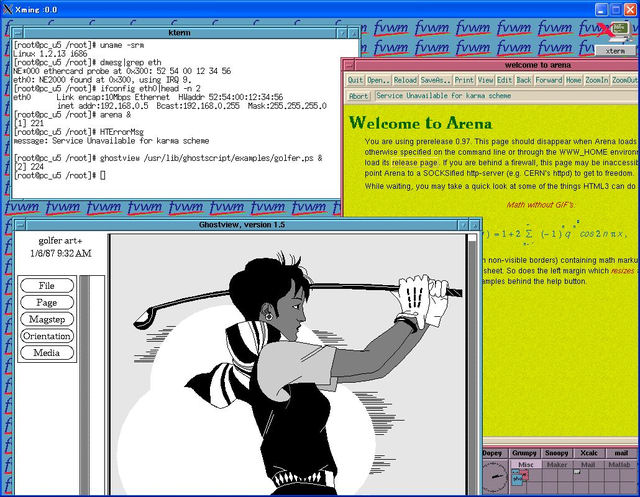Open Ghostview window menu button in title bar
The image size is (640, 497).
click(x=20, y=225)
